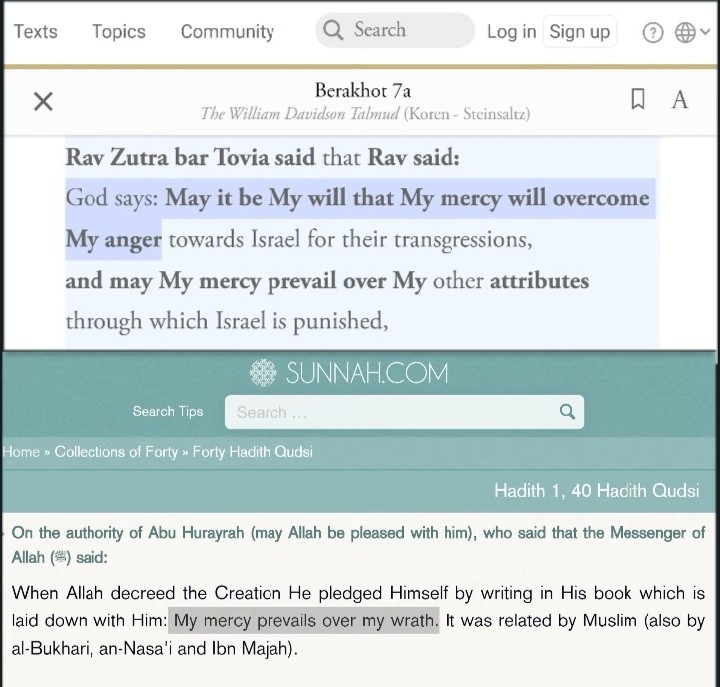Click the Sunnah.com search magnifier icon
The width and height of the screenshot is (720, 687).
click(x=567, y=411)
